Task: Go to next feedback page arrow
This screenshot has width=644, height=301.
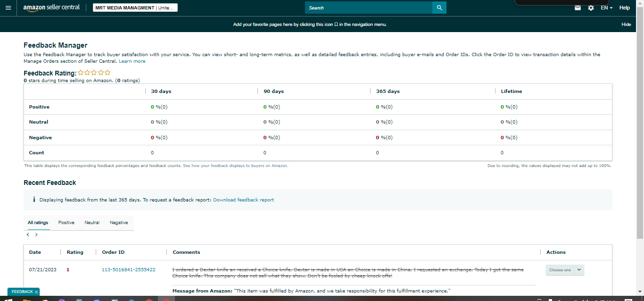Action: coord(36,234)
